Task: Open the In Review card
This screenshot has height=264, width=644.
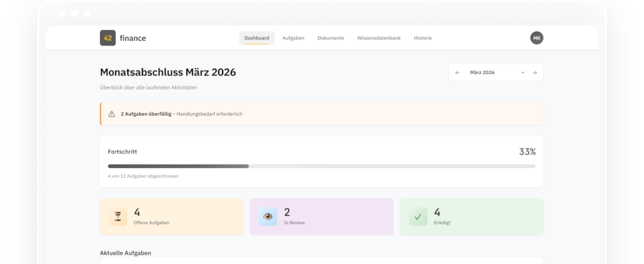Action: point(321,217)
